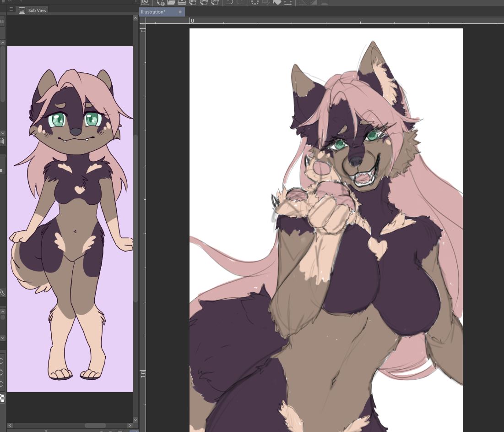Click Sub View scroll up arrow
The width and height of the screenshot is (504, 432).
pyautogui.click(x=135, y=18)
